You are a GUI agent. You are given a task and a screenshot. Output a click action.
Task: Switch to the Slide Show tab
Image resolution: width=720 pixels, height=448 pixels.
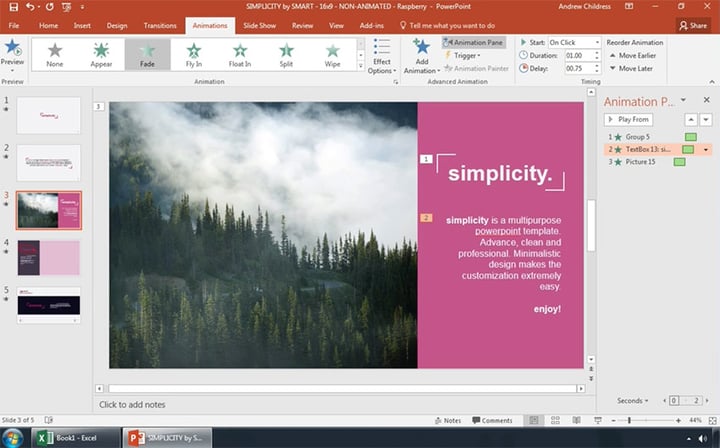259,26
